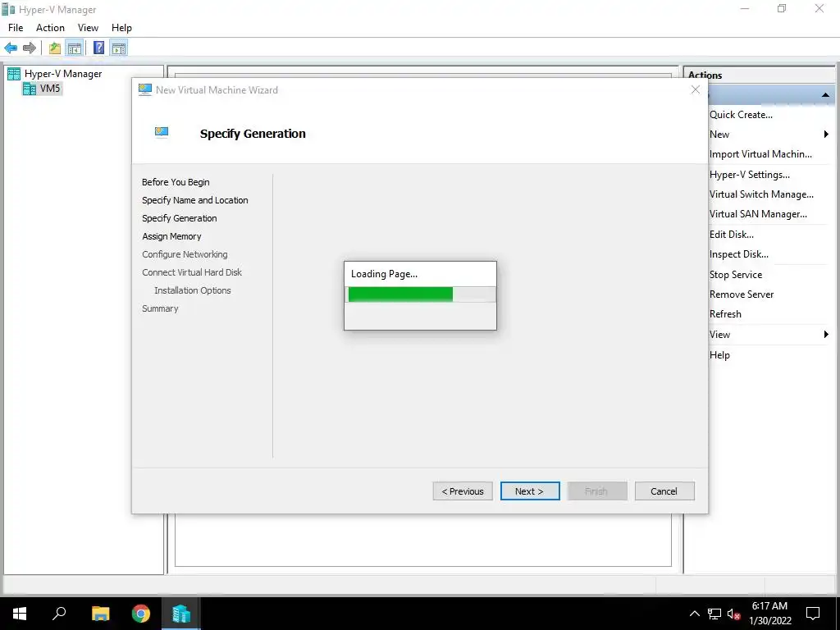The image size is (840, 630).
Task: Select Configure Networking wizard step
Action: click(x=185, y=254)
